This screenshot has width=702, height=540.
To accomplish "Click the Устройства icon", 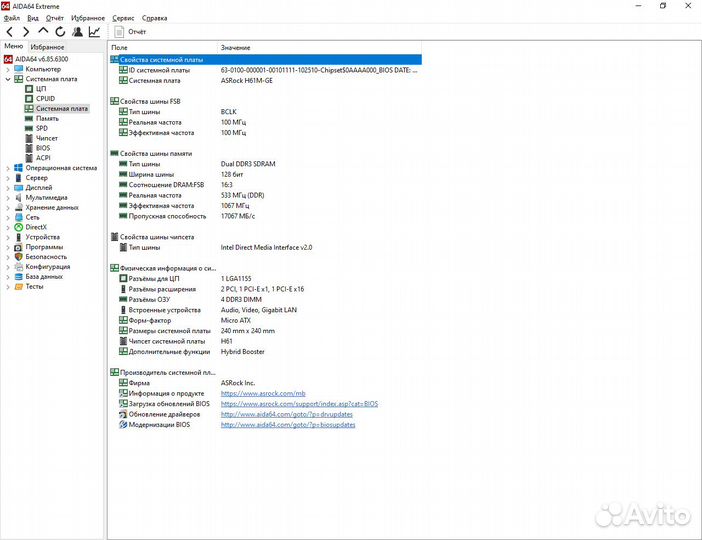I will (x=18, y=237).
